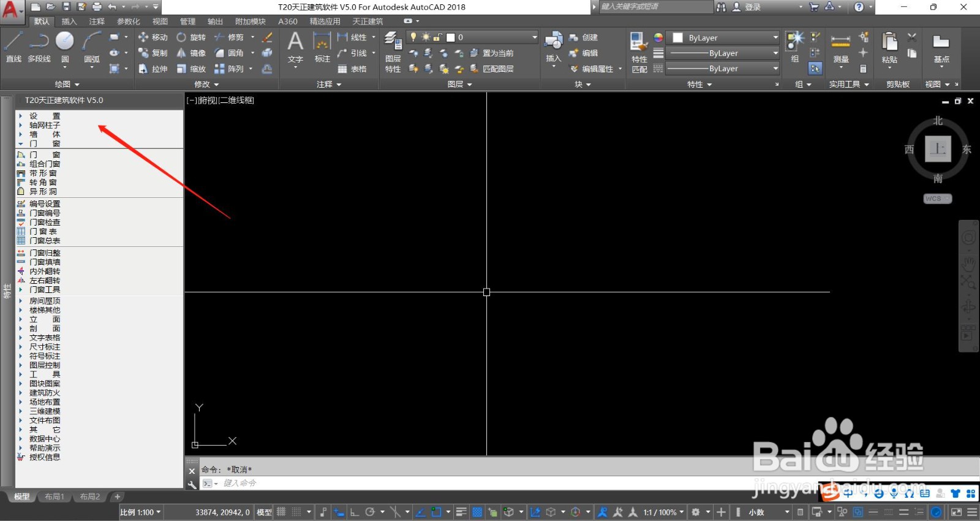
Task: Toggle transparency display in status bar
Action: pos(477,512)
